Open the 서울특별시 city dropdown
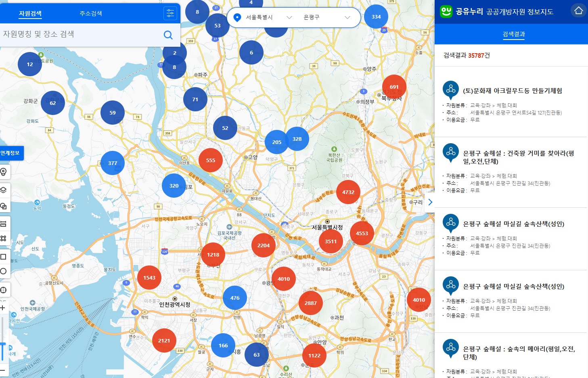Screen dimensions: 588x378 coord(268,17)
